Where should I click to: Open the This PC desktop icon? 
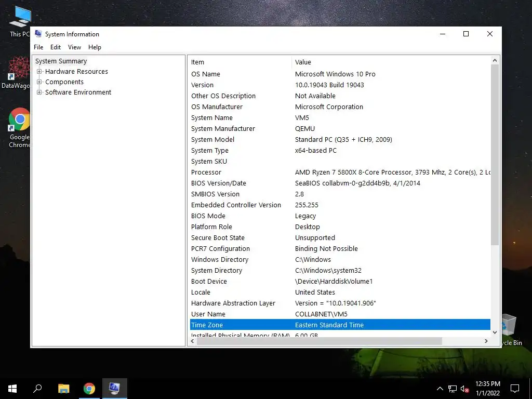(20, 21)
